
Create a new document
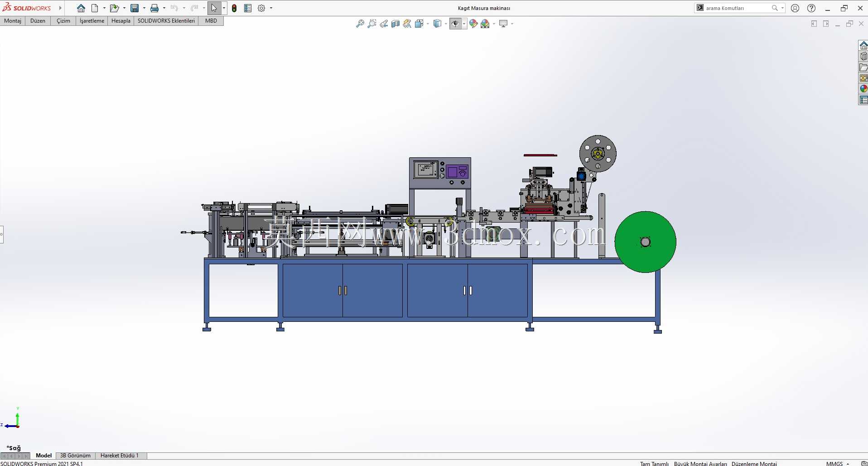[95, 8]
